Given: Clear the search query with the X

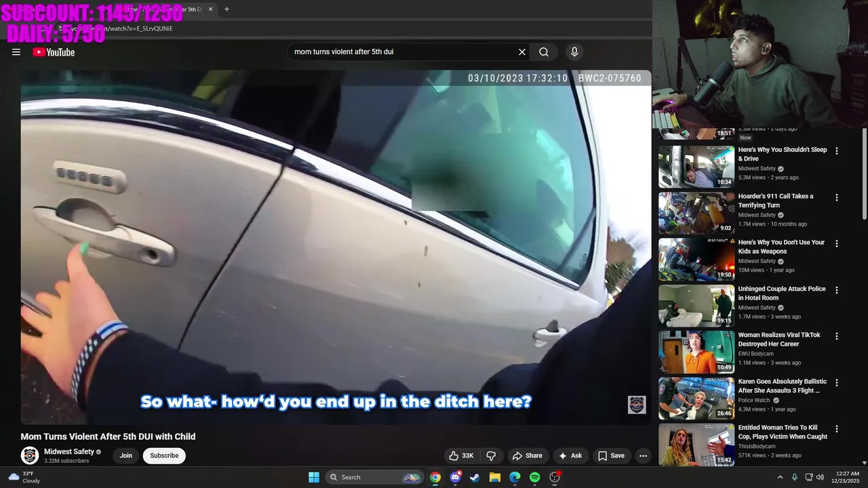Looking at the screenshot, I should tap(522, 52).
